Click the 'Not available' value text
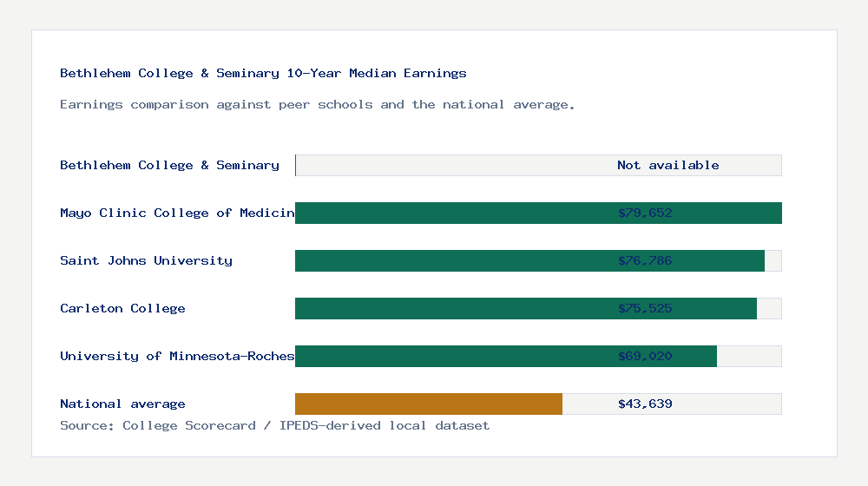 pos(668,165)
